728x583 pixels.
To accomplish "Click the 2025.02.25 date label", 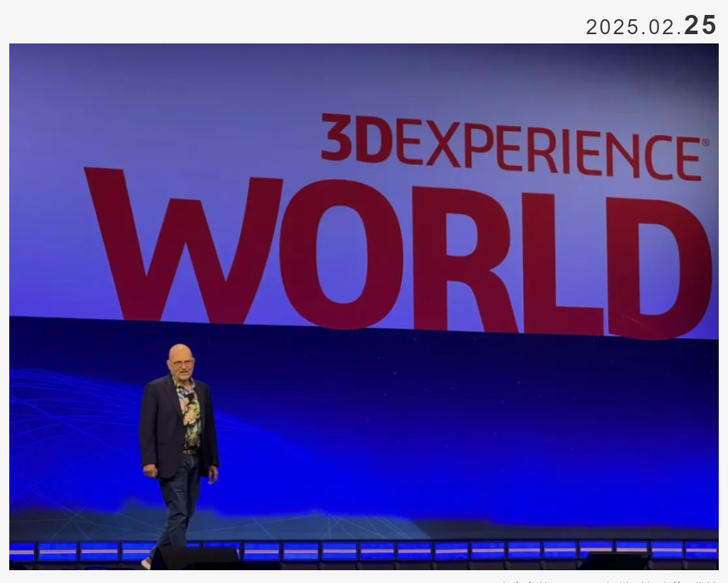I will pos(651,26).
